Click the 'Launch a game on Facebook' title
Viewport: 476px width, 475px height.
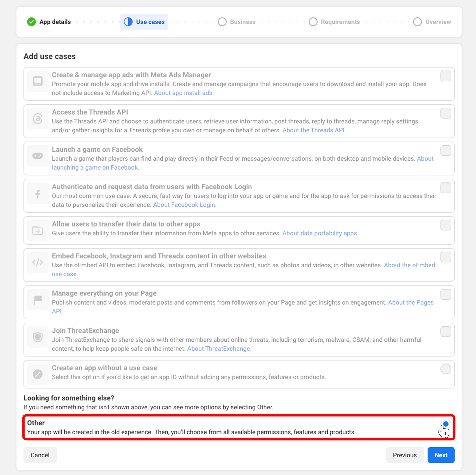click(x=97, y=149)
